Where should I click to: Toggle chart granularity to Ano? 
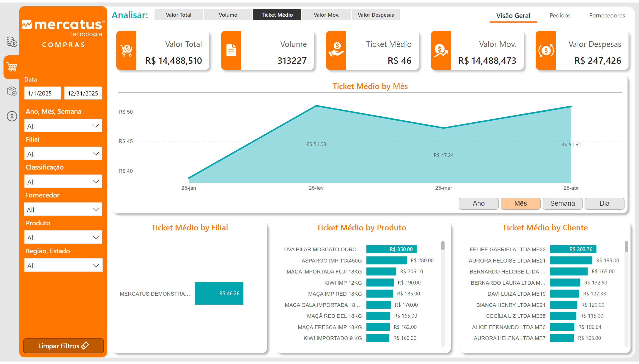tap(478, 203)
